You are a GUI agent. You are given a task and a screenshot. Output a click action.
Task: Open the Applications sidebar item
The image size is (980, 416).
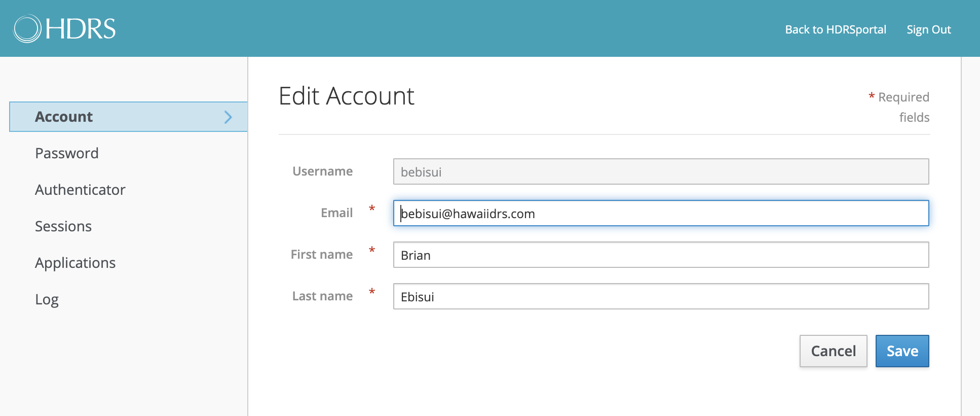(x=76, y=263)
